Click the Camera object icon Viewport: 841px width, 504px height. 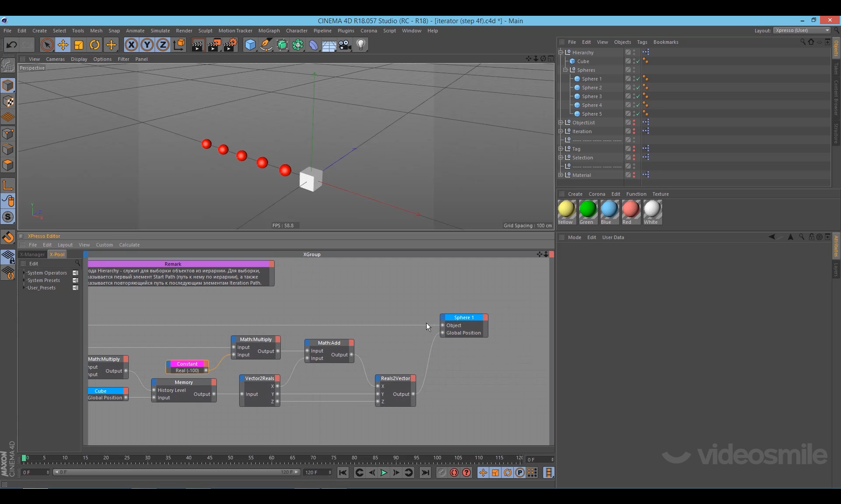pos(345,45)
